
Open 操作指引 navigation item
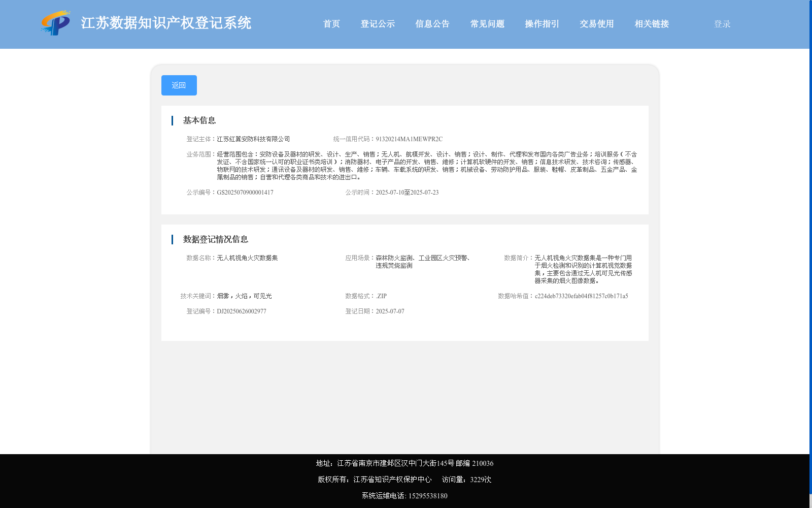click(x=542, y=24)
